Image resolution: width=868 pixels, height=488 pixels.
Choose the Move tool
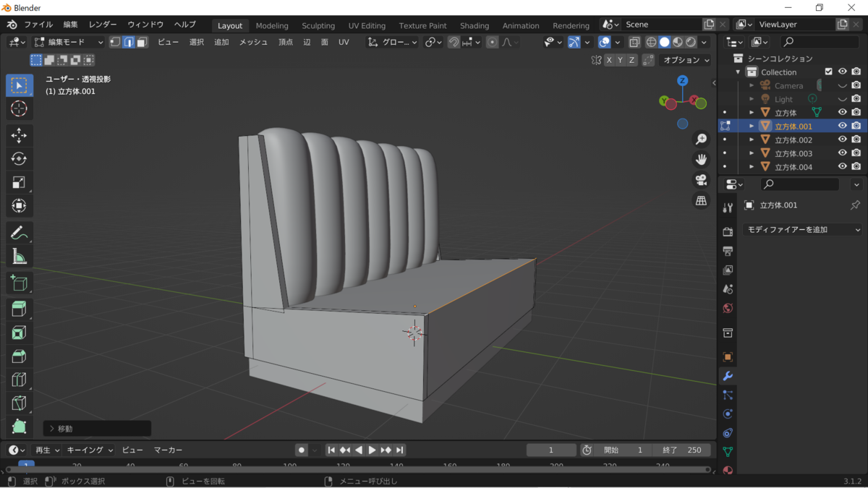point(19,135)
